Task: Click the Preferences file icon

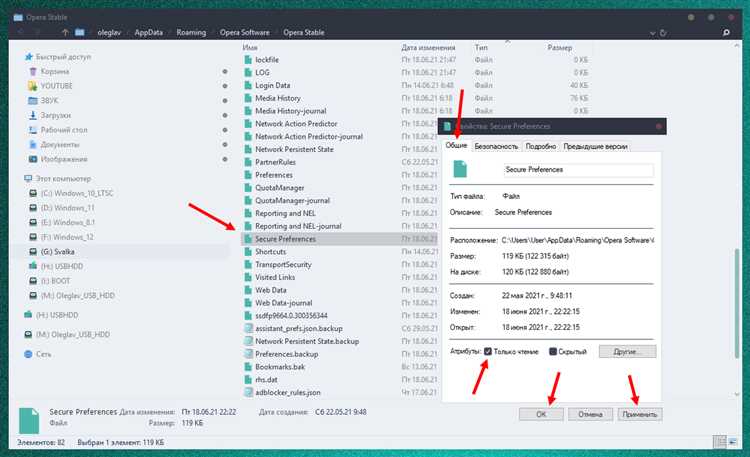Action: (248, 175)
